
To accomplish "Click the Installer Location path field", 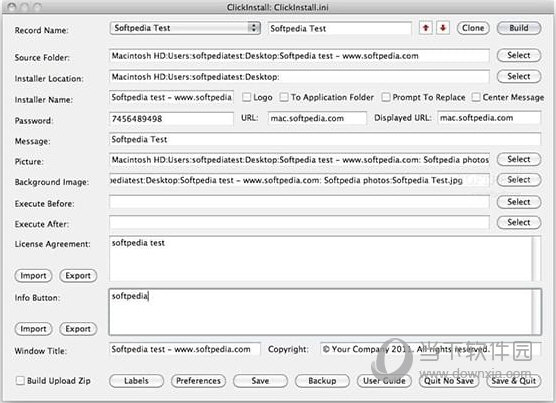I will click(x=299, y=77).
